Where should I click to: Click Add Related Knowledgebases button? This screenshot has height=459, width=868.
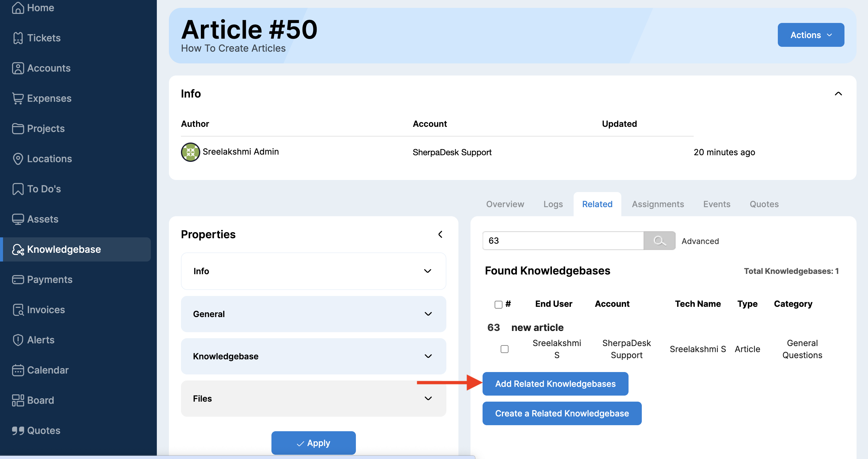555,384
